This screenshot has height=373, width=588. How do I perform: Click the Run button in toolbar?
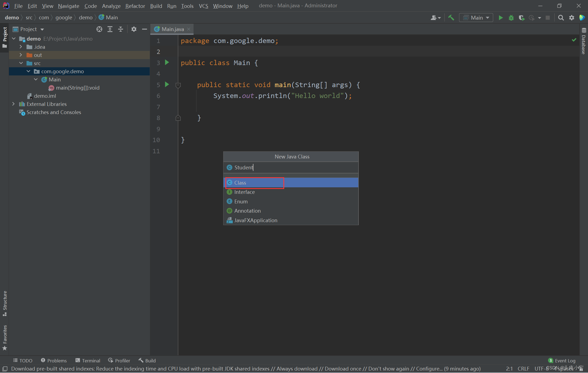[501, 17]
